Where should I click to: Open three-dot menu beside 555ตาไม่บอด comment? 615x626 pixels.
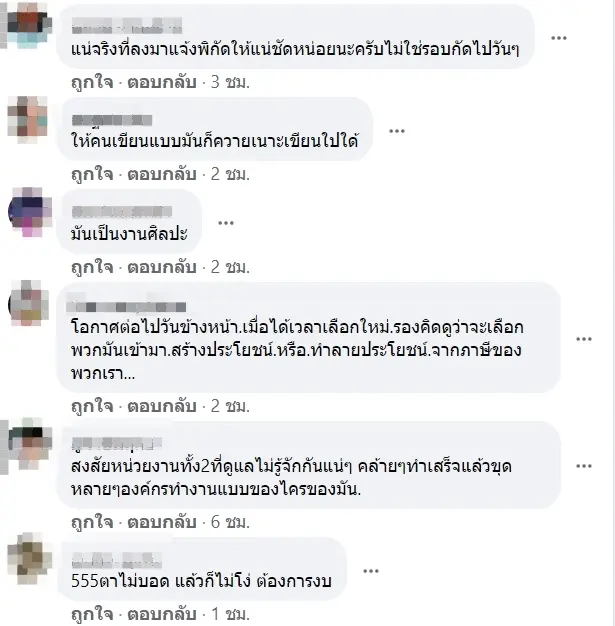coord(371,571)
